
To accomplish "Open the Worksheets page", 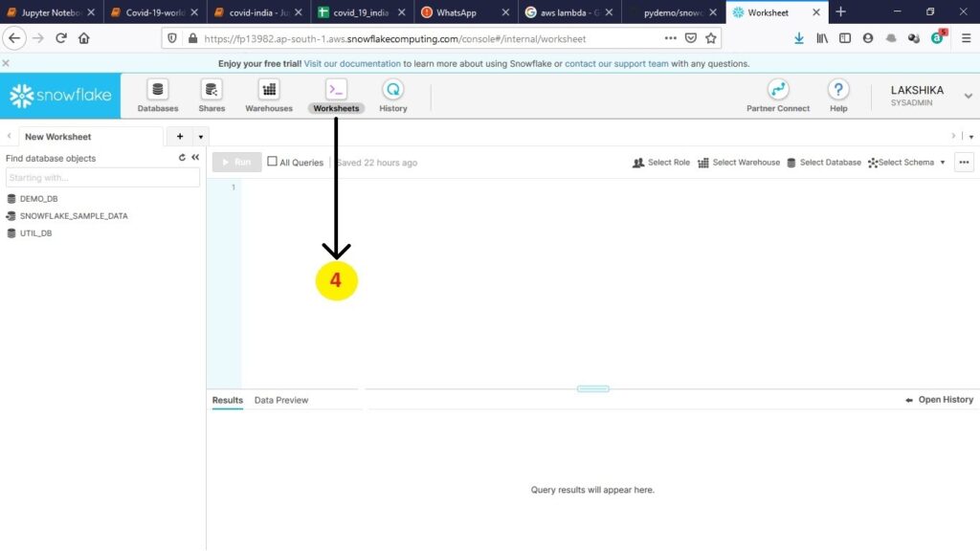I will tap(336, 97).
